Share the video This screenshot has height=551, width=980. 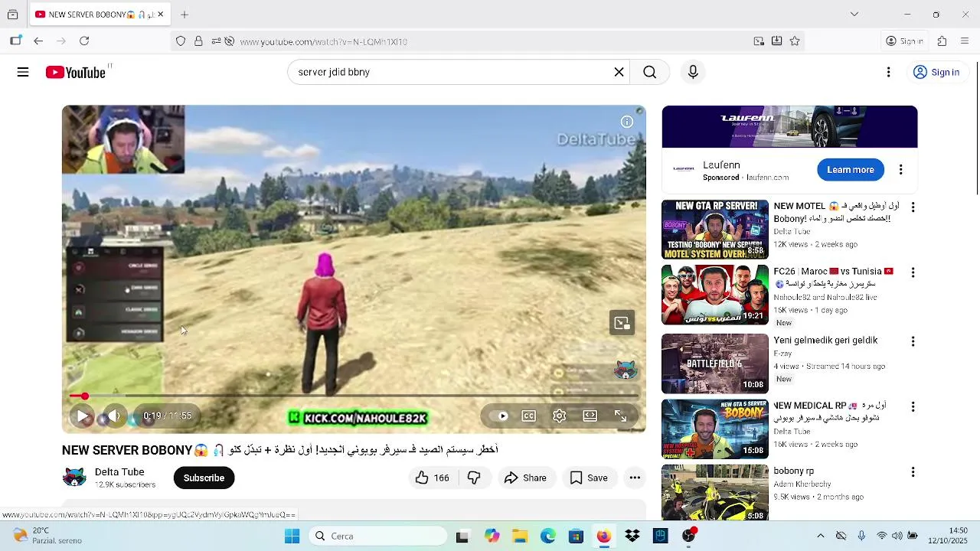pyautogui.click(x=525, y=478)
